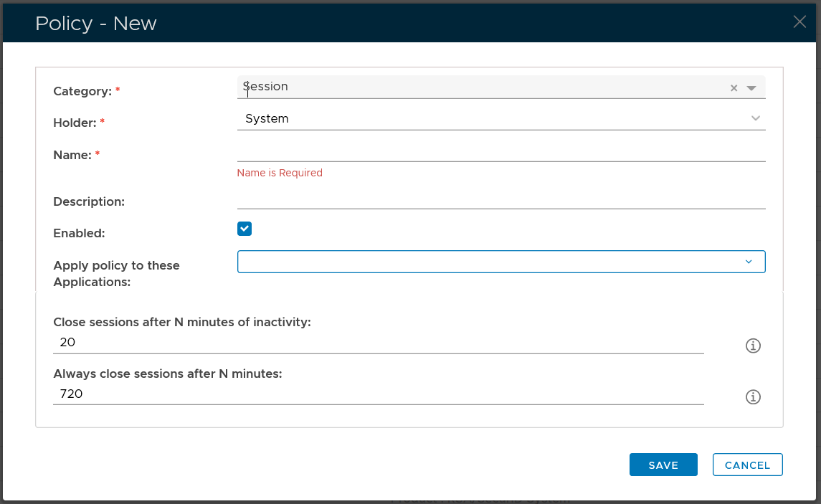Focus the inactivity minutes field showing 20
821x504 pixels.
pos(378,343)
